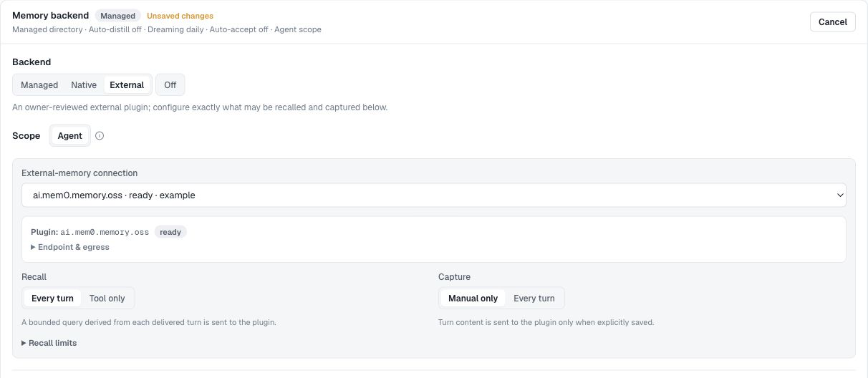
Task: Click the info icon next to Scope
Action: (100, 136)
